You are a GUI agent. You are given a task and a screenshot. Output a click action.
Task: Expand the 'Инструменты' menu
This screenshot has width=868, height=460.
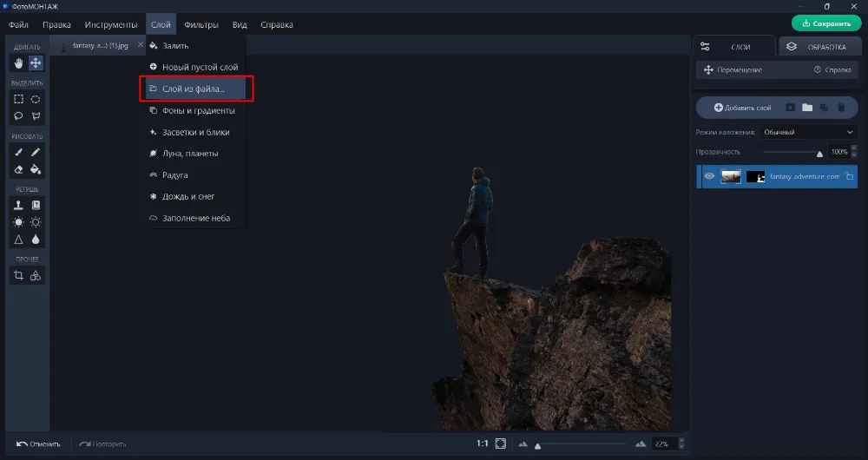110,24
